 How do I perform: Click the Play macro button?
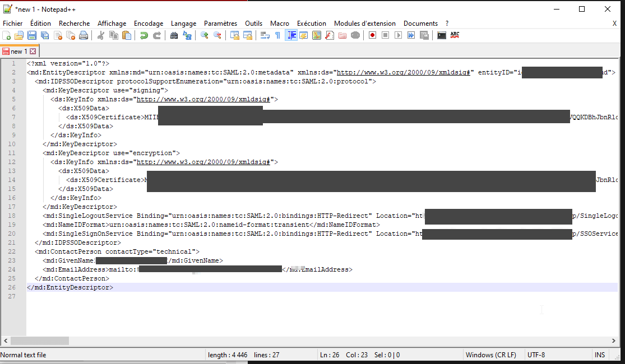398,35
